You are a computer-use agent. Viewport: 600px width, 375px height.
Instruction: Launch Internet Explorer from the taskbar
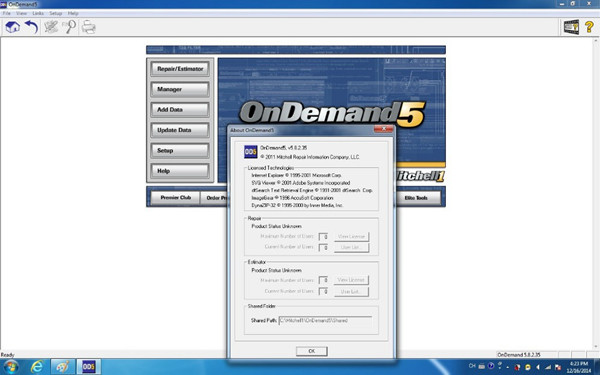tap(37, 367)
